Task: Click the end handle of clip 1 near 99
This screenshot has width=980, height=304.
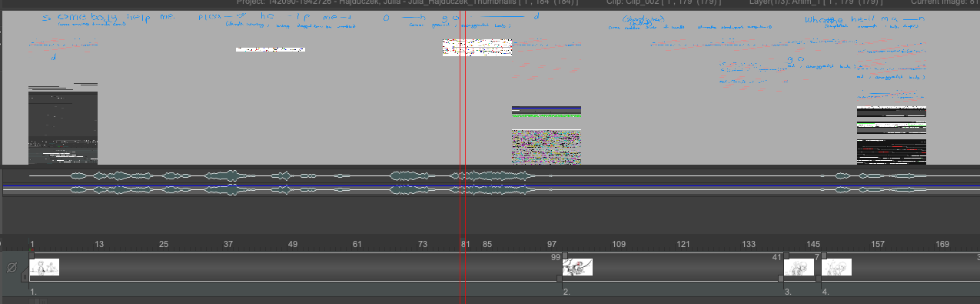Action: tap(559, 278)
